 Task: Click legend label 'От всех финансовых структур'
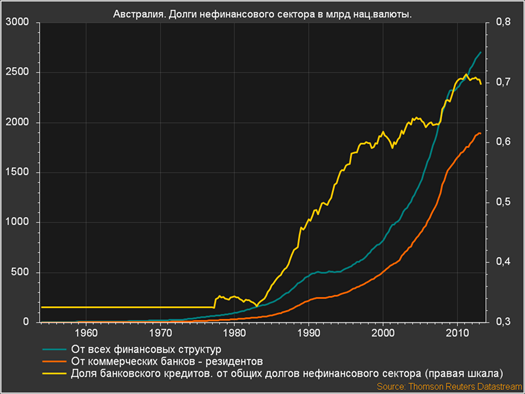(146, 349)
